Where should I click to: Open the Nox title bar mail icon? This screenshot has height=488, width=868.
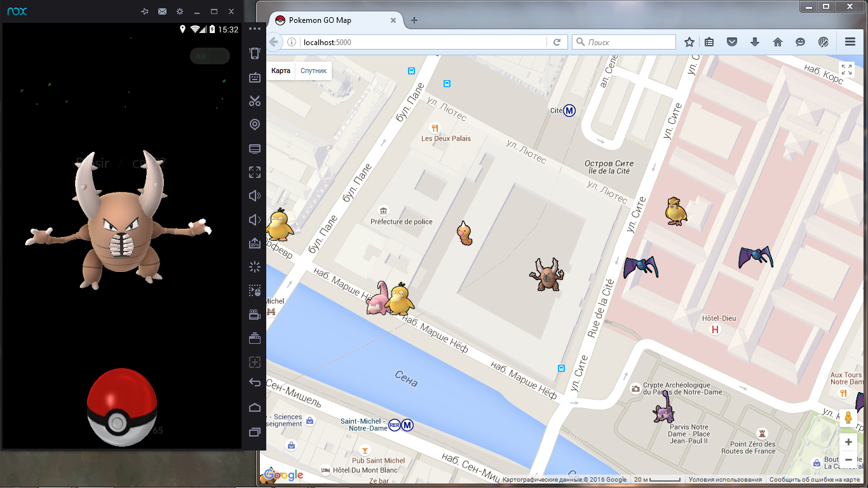pyautogui.click(x=163, y=11)
